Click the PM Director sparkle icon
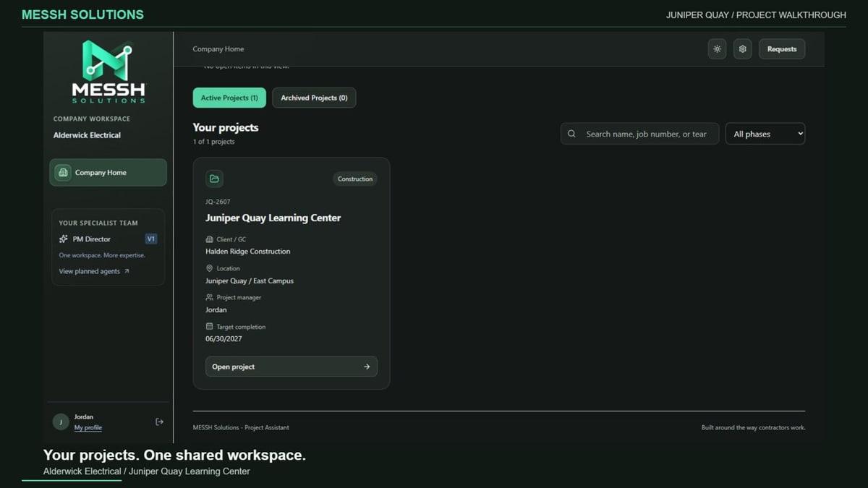 [x=64, y=239]
